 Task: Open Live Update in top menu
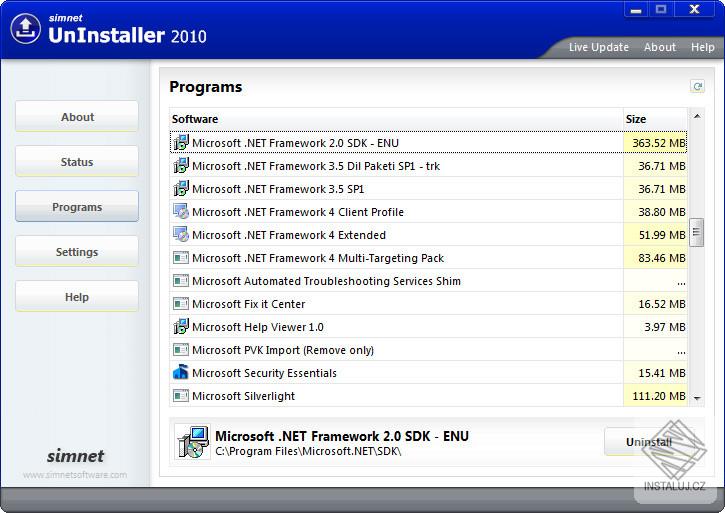[x=599, y=47]
